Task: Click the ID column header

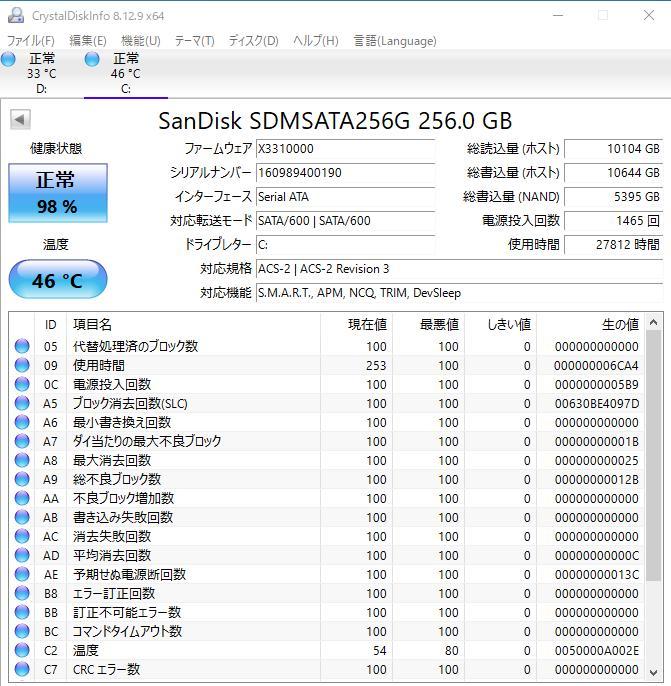Action: 50,325
